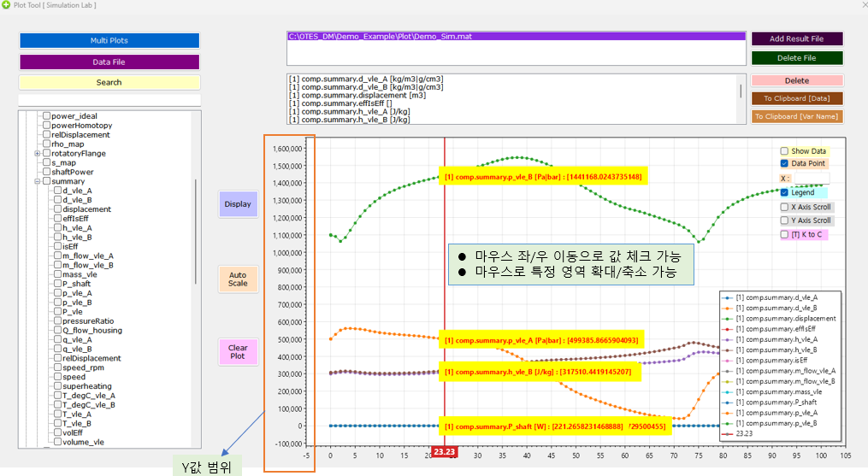This screenshot has width=868, height=476.
Task: Enable X Axis Scroll checkbox
Action: click(x=784, y=207)
